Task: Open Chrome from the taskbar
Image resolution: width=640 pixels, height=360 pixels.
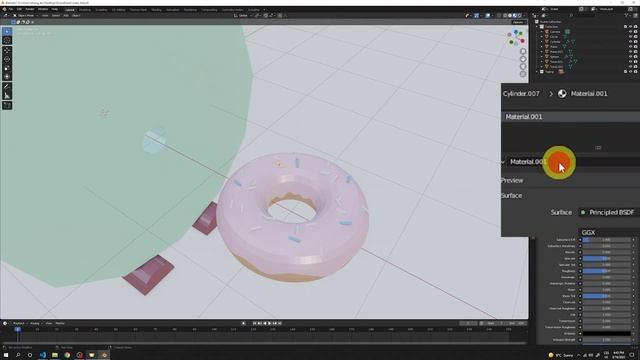Action: point(67,355)
